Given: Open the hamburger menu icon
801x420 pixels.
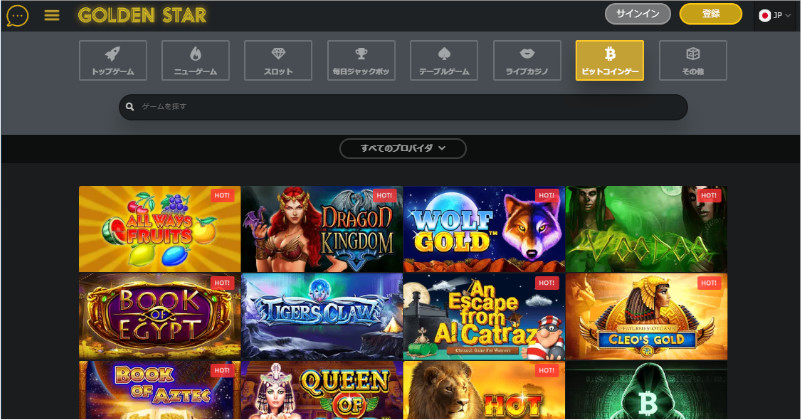Looking at the screenshot, I should tap(52, 15).
